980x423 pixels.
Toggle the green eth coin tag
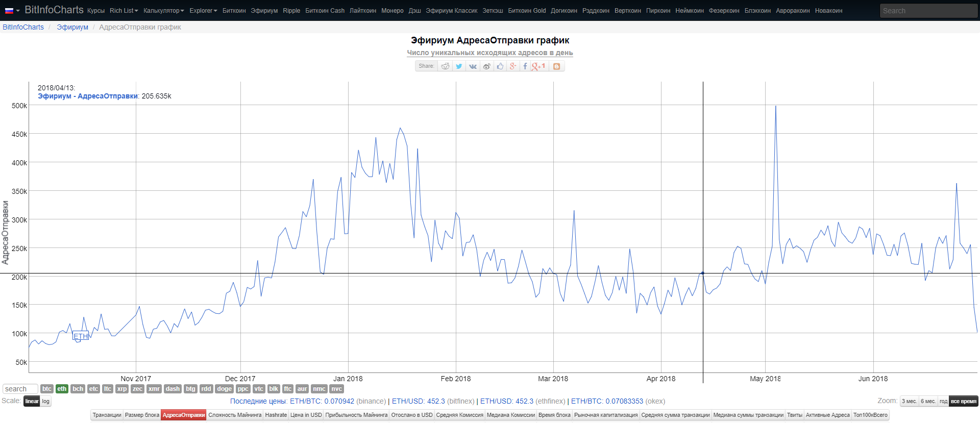point(62,389)
